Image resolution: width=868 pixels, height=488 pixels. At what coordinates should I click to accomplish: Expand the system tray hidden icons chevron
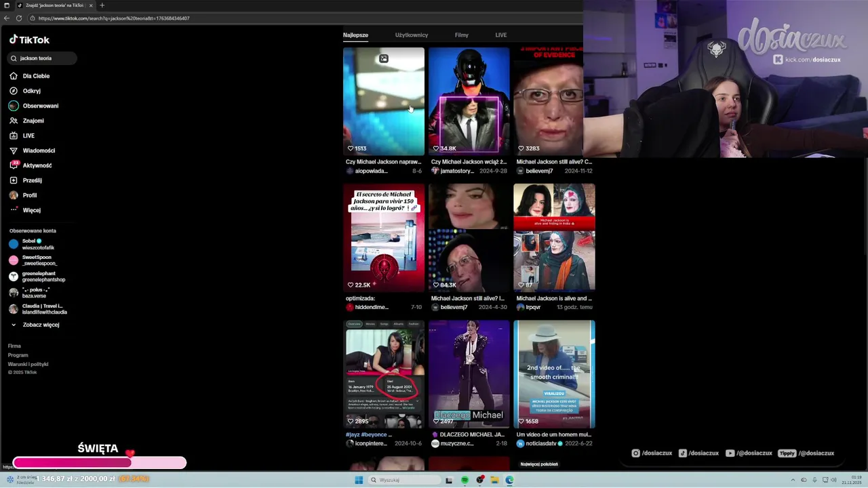793,480
